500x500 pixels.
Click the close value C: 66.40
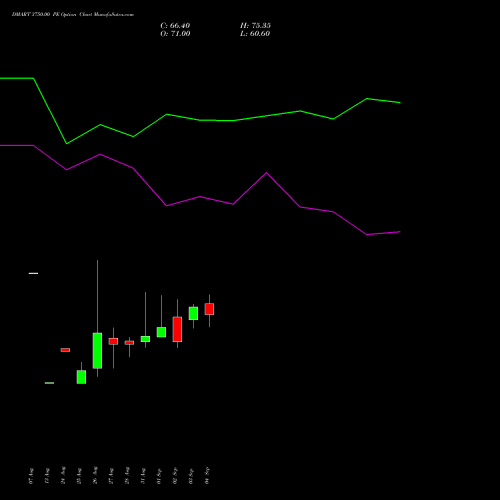(175, 26)
